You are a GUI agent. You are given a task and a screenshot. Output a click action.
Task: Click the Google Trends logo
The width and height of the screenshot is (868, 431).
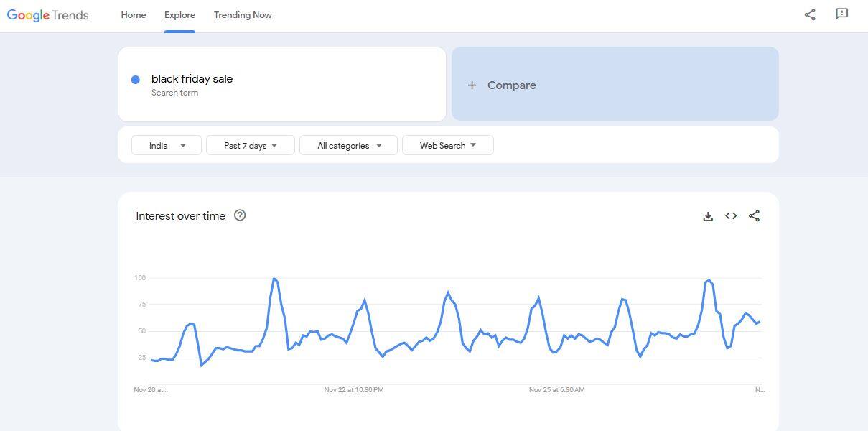point(48,15)
